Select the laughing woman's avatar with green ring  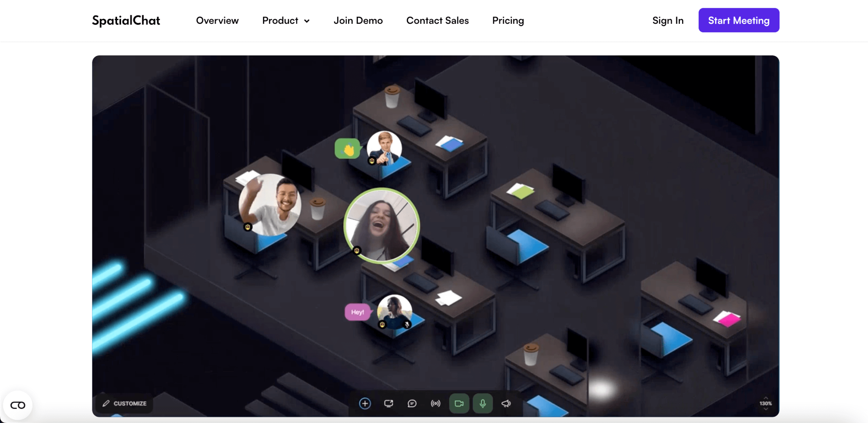pyautogui.click(x=382, y=226)
